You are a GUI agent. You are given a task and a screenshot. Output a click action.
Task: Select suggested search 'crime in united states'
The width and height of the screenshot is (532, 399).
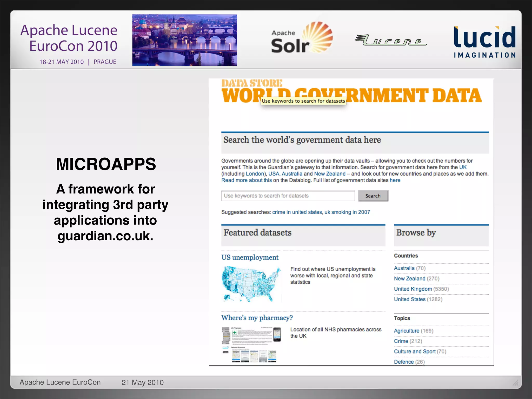pyautogui.click(x=297, y=212)
